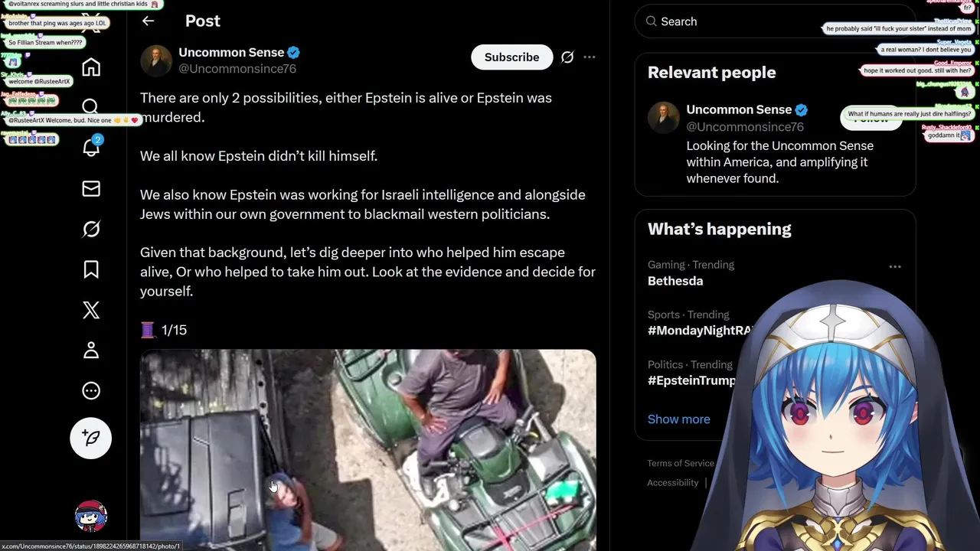Click the Search input field
The width and height of the screenshot is (980, 551).
pos(775,21)
